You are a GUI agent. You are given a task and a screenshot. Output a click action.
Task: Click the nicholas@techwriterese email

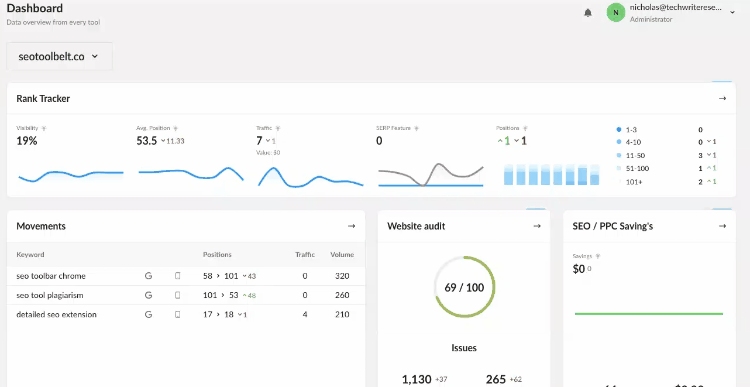click(x=675, y=8)
